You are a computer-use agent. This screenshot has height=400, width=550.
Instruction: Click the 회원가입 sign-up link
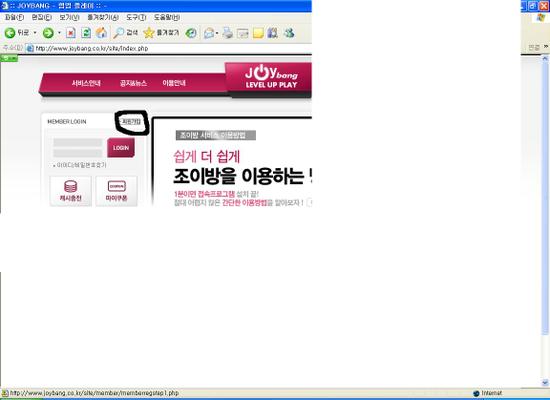(x=132, y=122)
